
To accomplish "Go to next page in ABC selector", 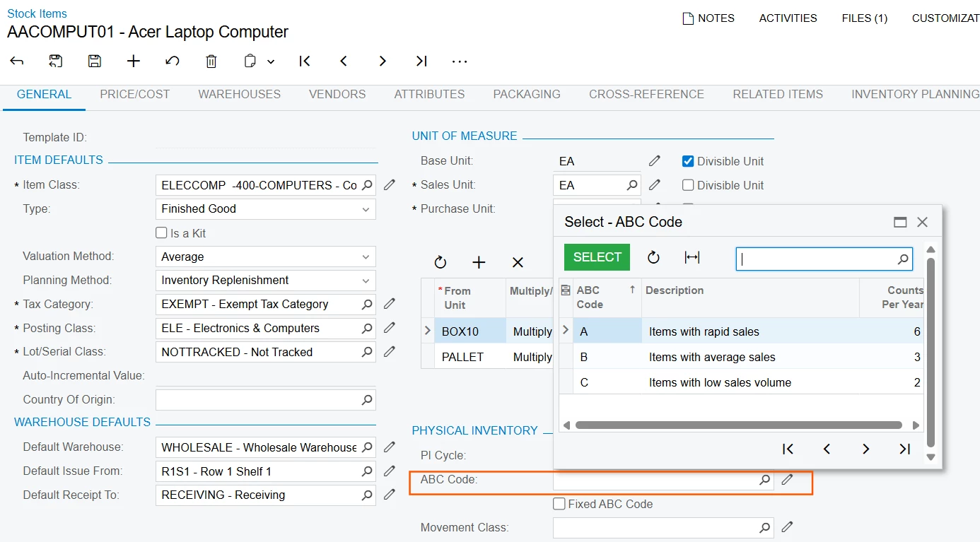I will coord(865,449).
